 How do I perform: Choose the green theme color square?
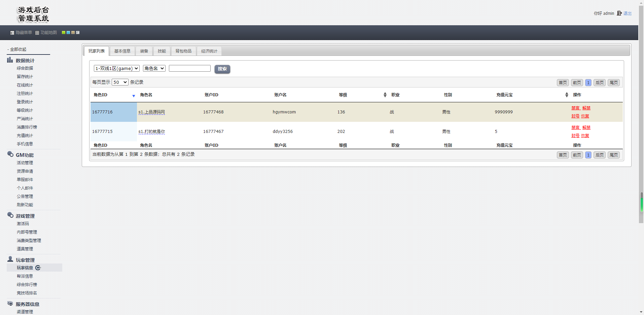pyautogui.click(x=63, y=33)
